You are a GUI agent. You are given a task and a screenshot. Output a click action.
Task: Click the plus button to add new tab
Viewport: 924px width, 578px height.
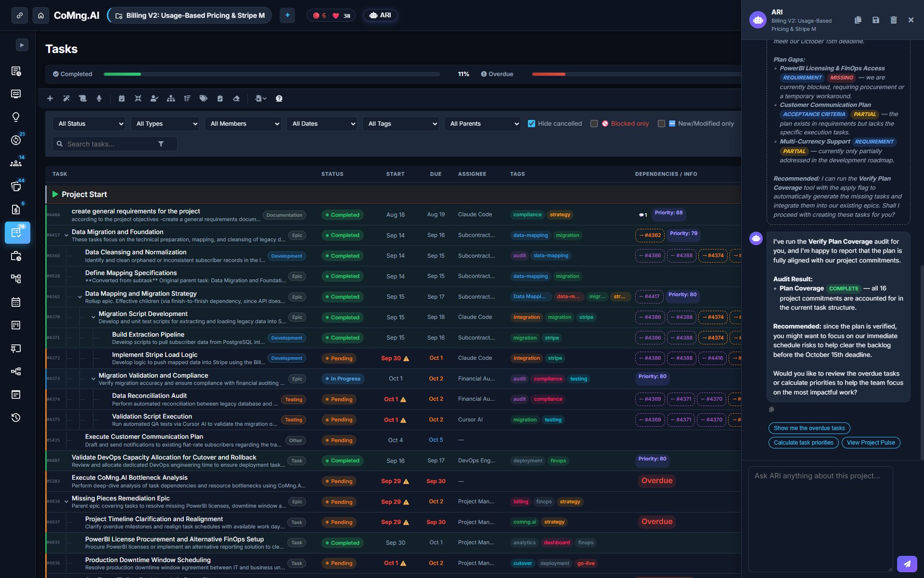pyautogui.click(x=287, y=15)
